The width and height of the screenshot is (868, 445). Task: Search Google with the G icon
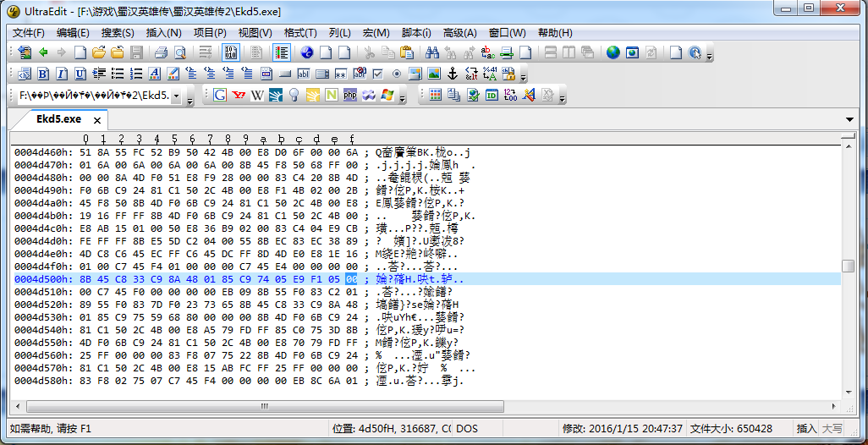220,96
